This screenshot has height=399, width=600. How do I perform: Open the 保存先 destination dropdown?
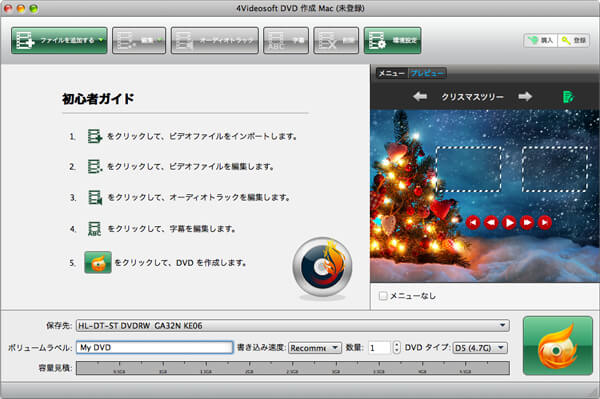pyautogui.click(x=293, y=326)
